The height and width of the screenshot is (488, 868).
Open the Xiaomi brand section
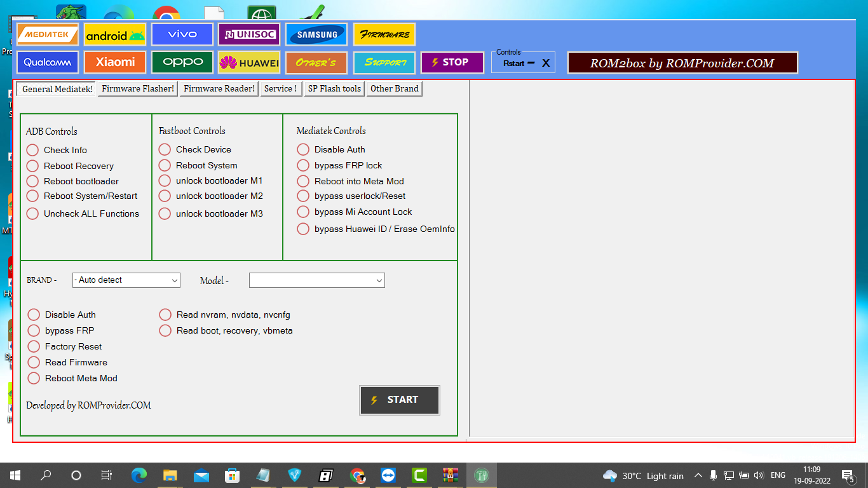click(x=115, y=62)
